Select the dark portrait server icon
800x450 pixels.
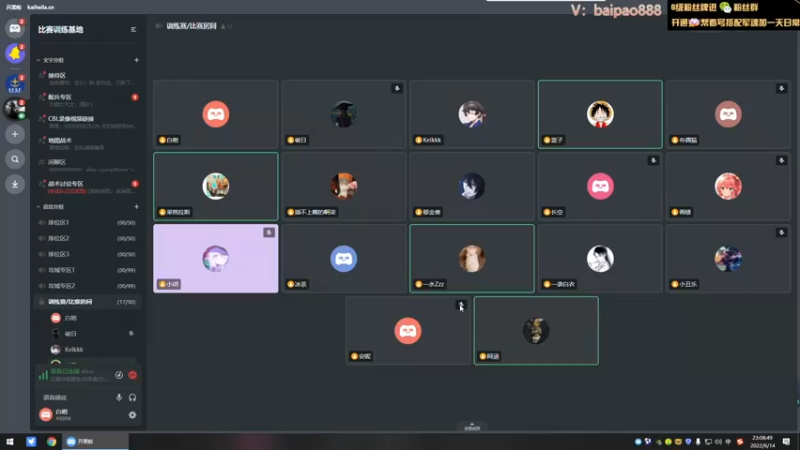(x=15, y=109)
